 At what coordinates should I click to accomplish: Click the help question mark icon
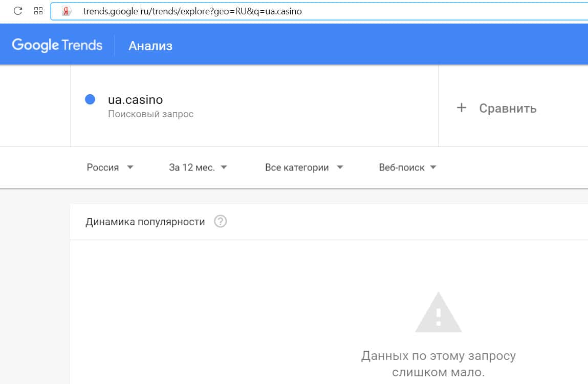coord(221,222)
